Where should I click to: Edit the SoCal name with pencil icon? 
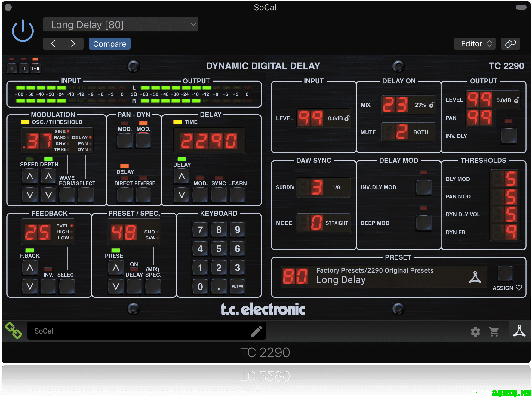click(257, 331)
